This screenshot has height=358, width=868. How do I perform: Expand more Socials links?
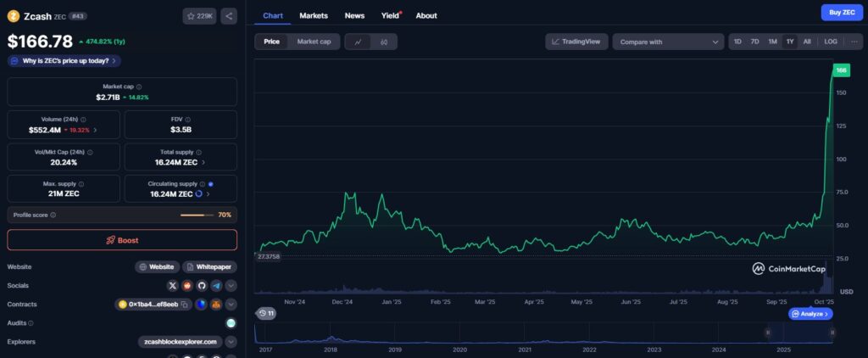point(231,285)
